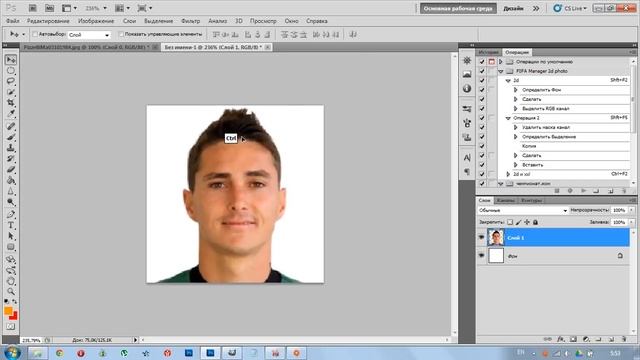Click the Photoshop Ps logo icon
The height and width of the screenshot is (360, 640).
tap(11, 8)
